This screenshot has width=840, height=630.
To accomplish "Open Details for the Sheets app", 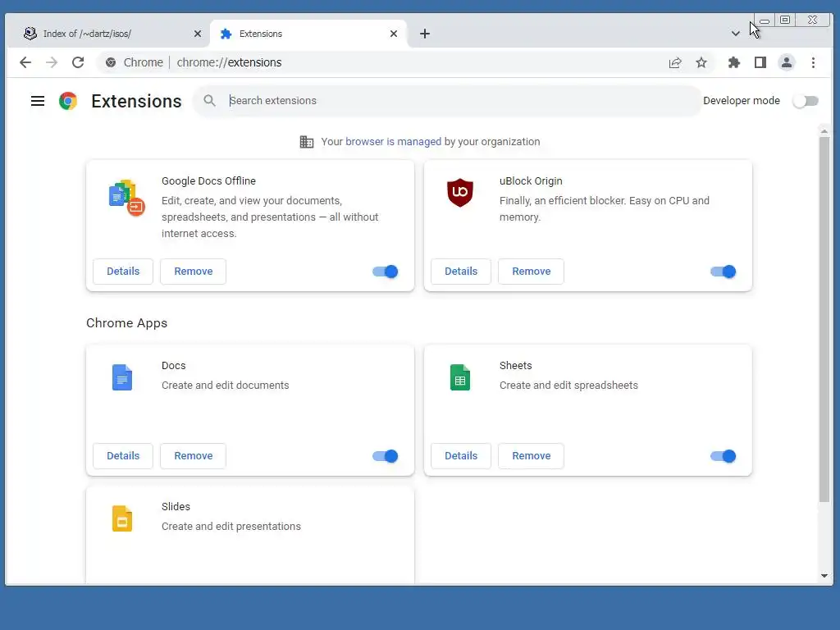I will pos(461,456).
